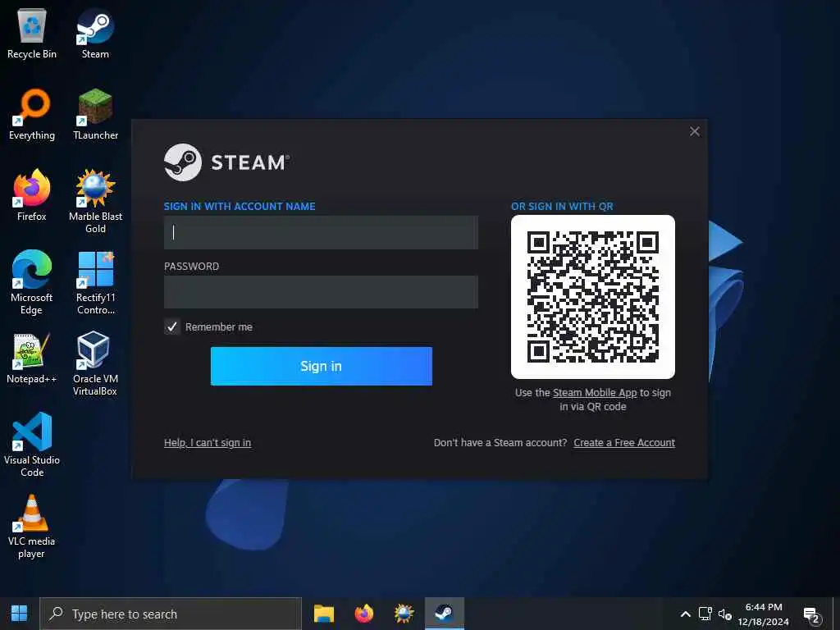The height and width of the screenshot is (630, 840).
Task: Open the Help, I can't sign in link
Action: point(208,442)
